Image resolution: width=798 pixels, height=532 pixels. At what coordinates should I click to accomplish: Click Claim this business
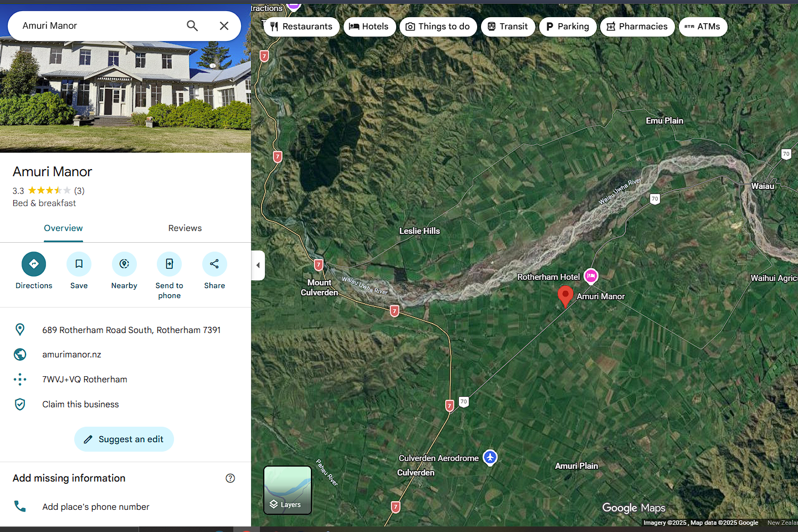pos(80,405)
